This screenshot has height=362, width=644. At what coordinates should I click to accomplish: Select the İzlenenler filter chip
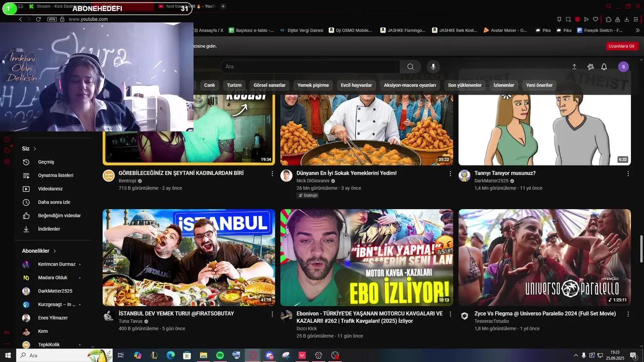[504, 85]
